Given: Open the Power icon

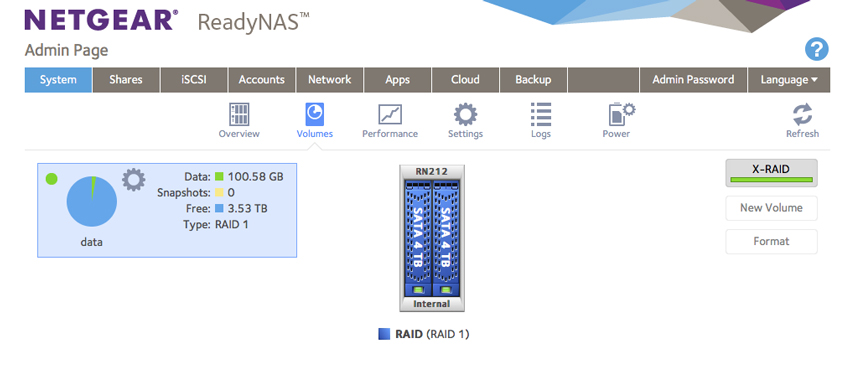Looking at the screenshot, I should click(x=621, y=114).
